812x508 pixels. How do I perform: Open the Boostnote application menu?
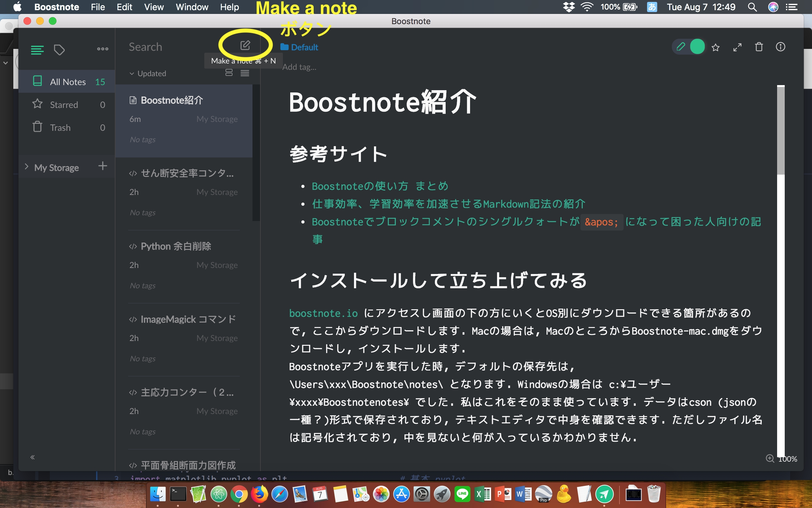coord(57,7)
